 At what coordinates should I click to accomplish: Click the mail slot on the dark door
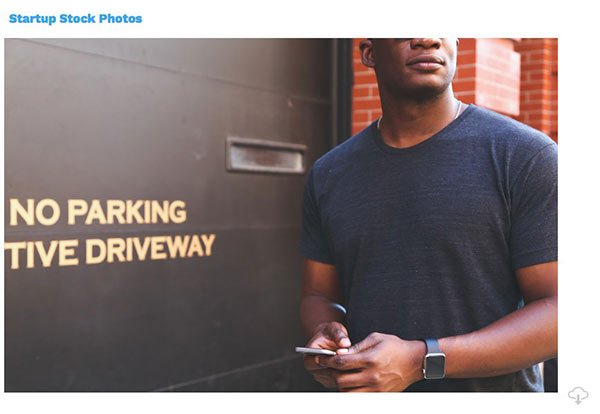click(266, 155)
